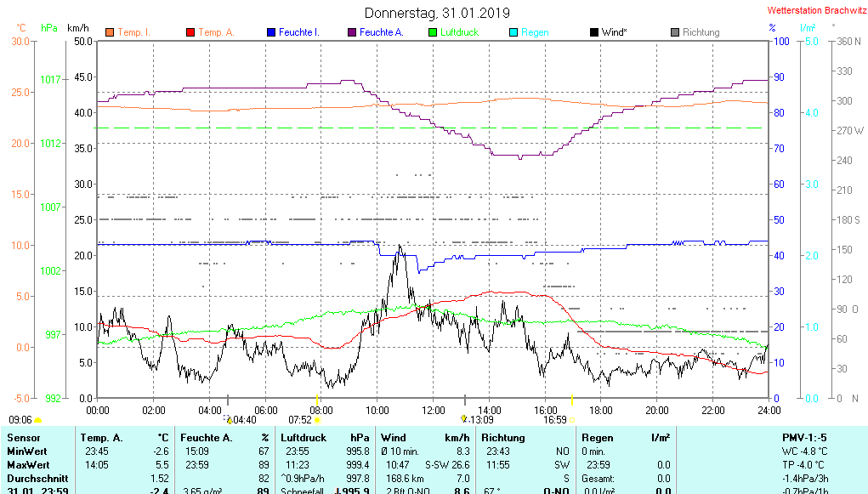Click the red Temp. A. legend square
Viewport: 868px width, 494px height.
click(190, 32)
